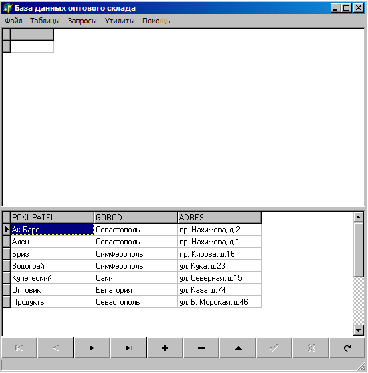This screenshot has width=368, height=373.
Task: Click the ADRES column header
Action: 220,217
